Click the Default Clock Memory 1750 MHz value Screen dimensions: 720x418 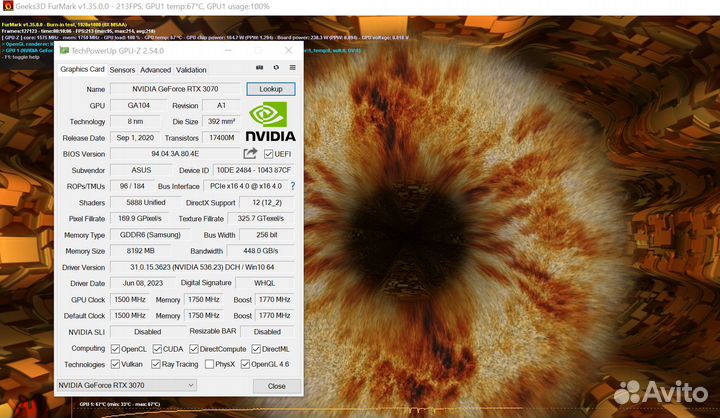tap(203, 316)
